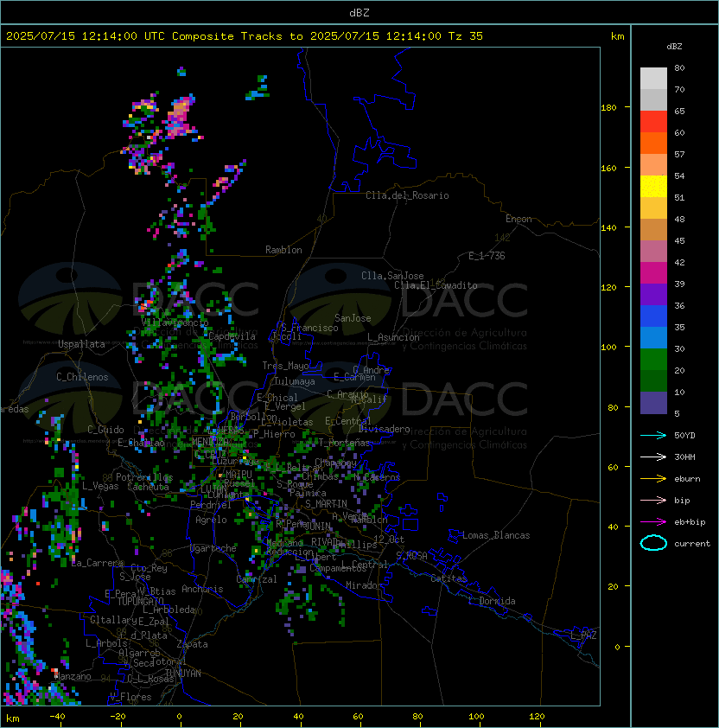Click the '180' tick on vertical axis

pyautogui.click(x=608, y=108)
